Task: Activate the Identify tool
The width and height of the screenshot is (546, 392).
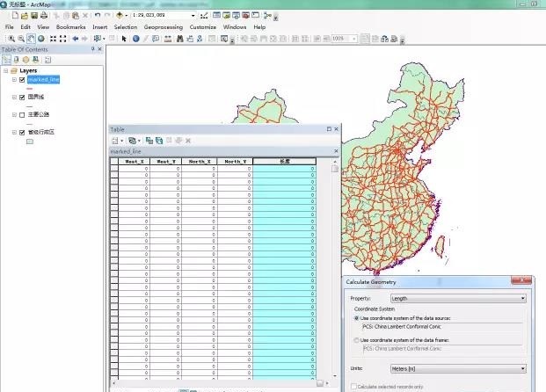Action: 136,39
